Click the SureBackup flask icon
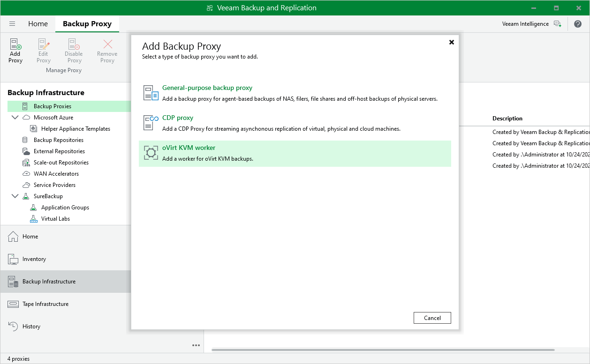This screenshot has width=590, height=364. (26, 196)
